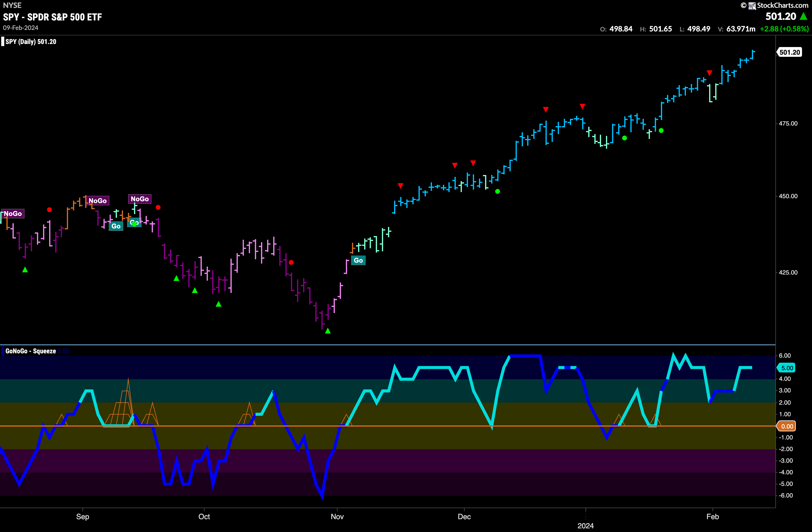Click the large 501.20 price in header
This screenshot has height=532, width=812.
(x=781, y=16)
